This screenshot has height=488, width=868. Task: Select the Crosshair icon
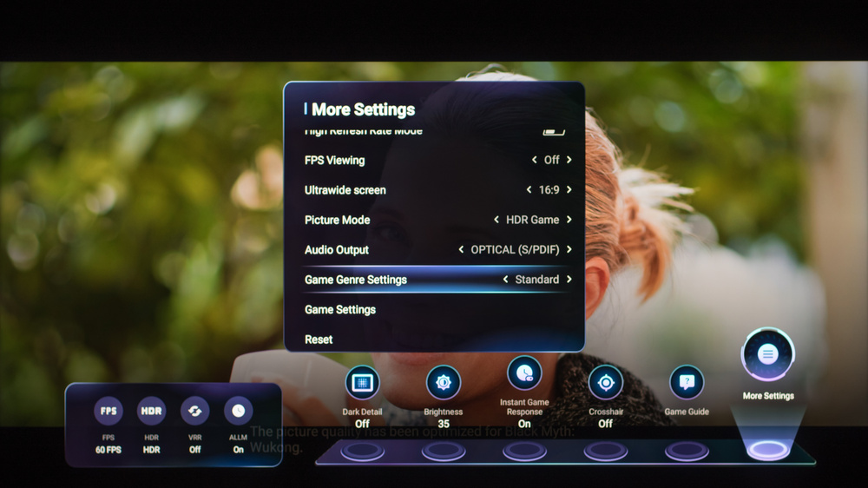point(605,383)
